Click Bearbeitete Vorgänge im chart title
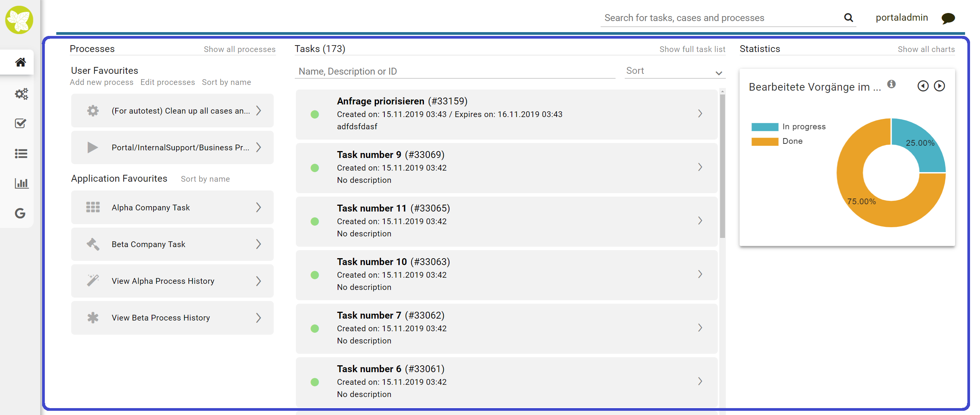 [x=815, y=87]
